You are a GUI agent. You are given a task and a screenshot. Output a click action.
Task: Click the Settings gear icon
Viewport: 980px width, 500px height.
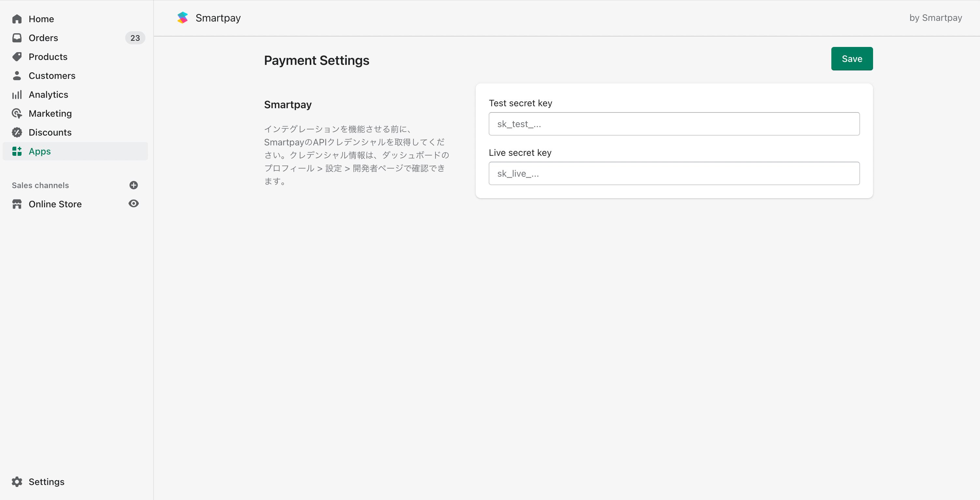click(x=17, y=482)
